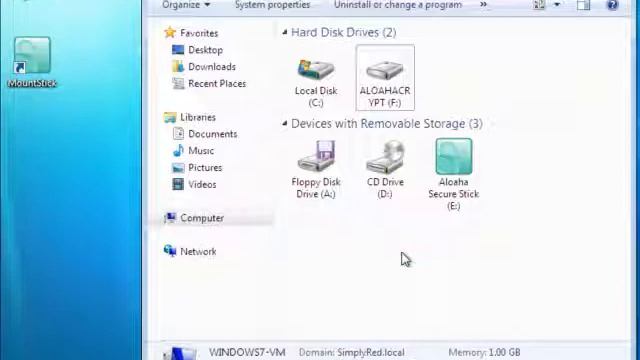Image resolution: width=640 pixels, height=360 pixels.
Task: Click Uninstall or change a program
Action: coord(398,5)
